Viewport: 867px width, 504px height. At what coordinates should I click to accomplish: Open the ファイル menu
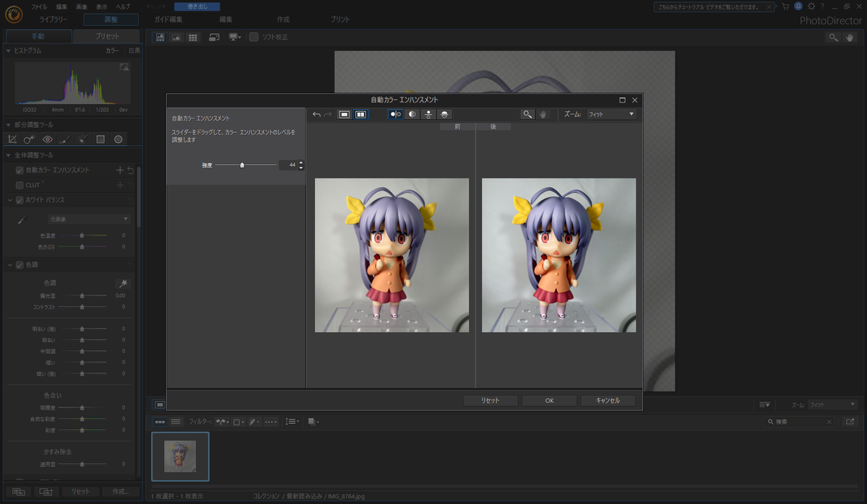[39, 6]
